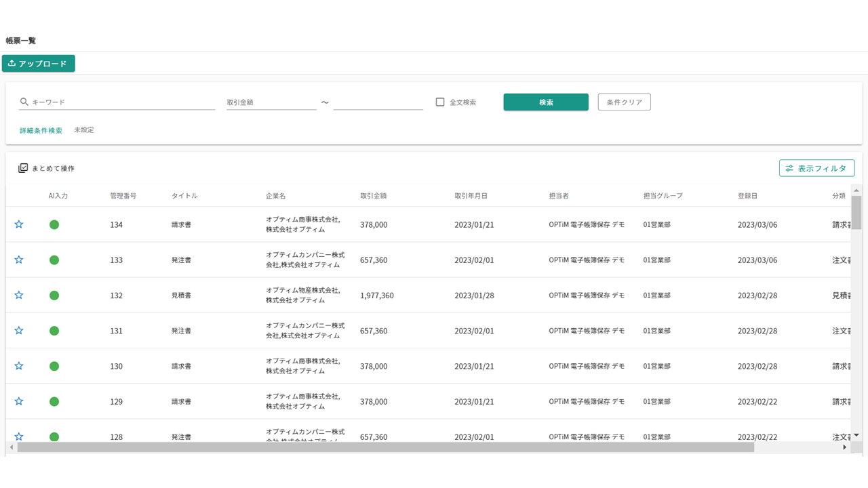868x488 pixels.
Task: Favorite row 132 using star icon
Action: [19, 296]
